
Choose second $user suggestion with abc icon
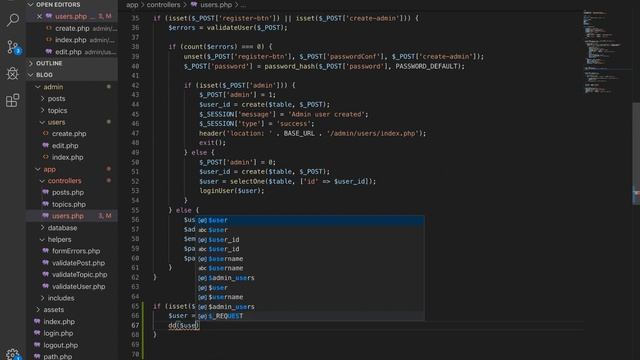click(x=310, y=230)
